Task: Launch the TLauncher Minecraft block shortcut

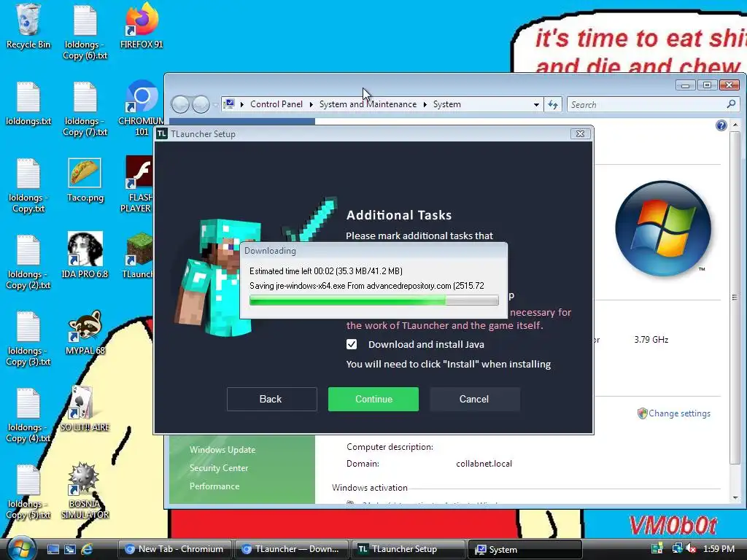Action: [139, 255]
